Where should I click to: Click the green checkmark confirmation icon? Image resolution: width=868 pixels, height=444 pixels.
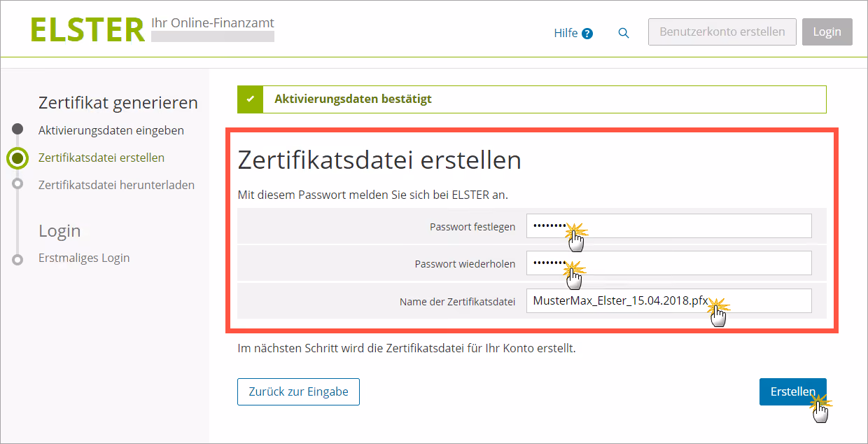[251, 99]
